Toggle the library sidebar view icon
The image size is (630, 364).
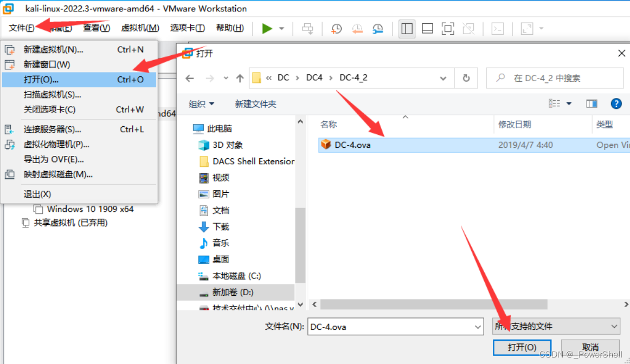(407, 29)
